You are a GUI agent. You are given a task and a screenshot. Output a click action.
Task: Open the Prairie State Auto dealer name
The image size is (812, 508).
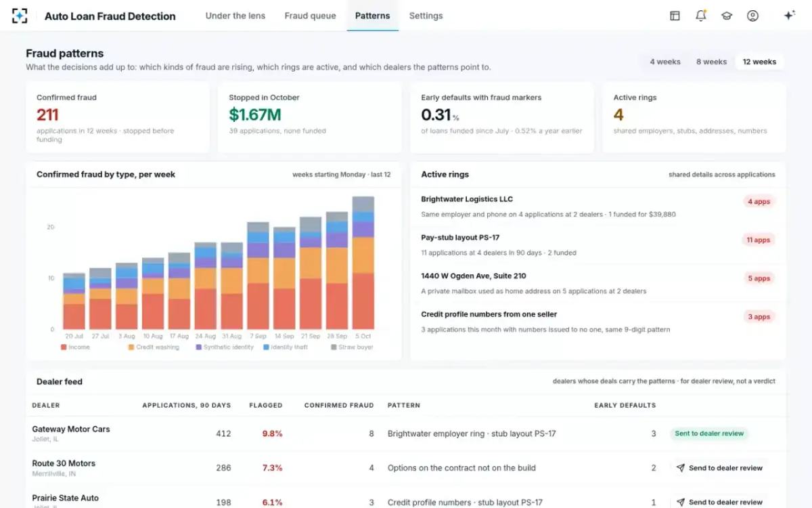(x=66, y=498)
